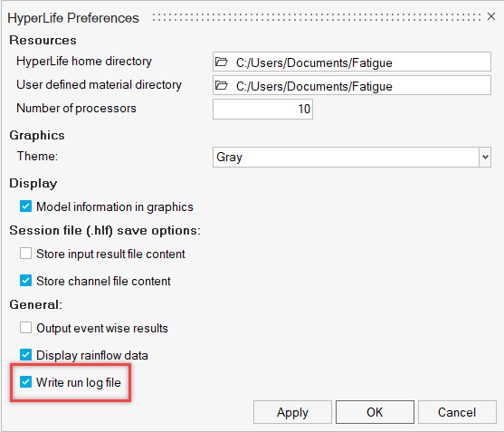The image size is (504, 432).
Task: Close the HyperLife Preferences dialog
Action: 490,16
